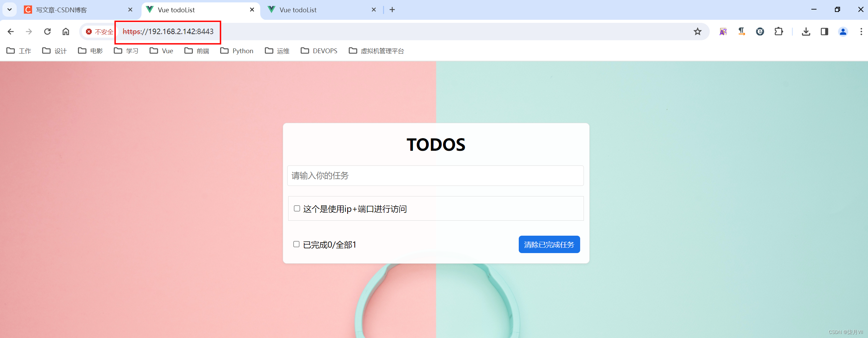Restore down the browser window
The height and width of the screenshot is (338, 868).
(x=837, y=10)
